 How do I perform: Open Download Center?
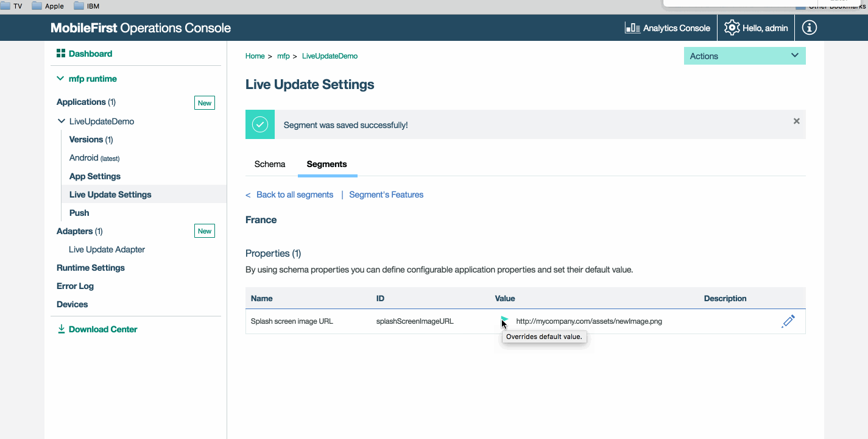coord(103,329)
